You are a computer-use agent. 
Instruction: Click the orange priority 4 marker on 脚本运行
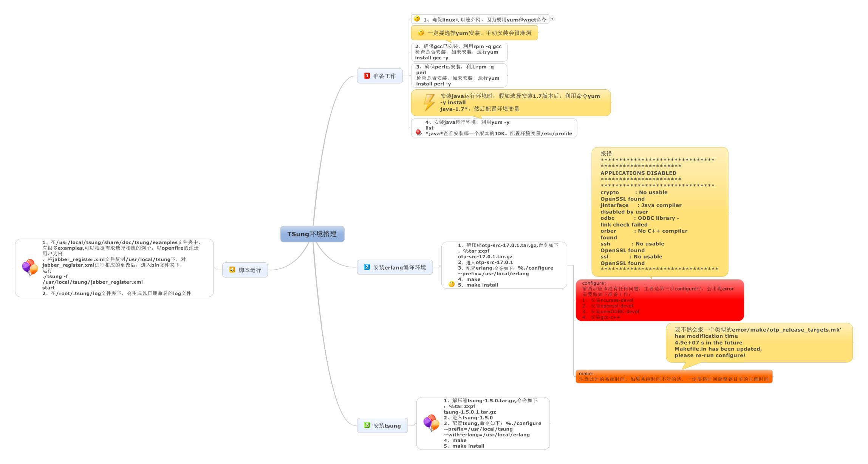tap(232, 270)
